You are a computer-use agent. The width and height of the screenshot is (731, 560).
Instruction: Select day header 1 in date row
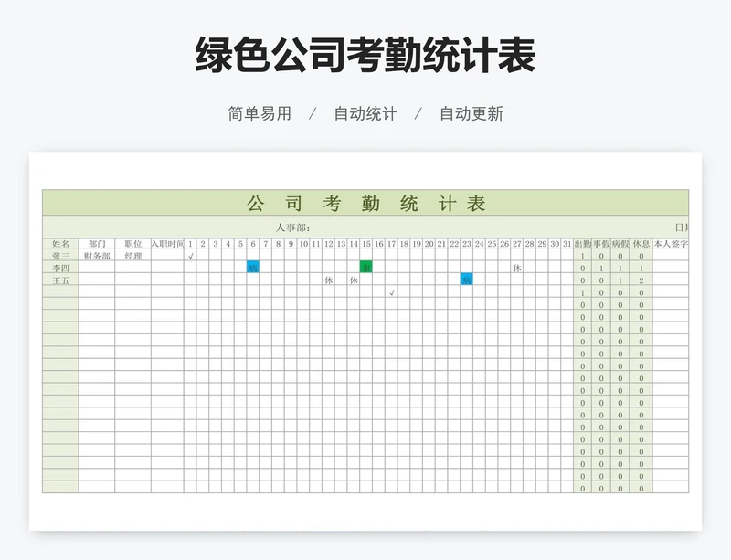(x=190, y=244)
